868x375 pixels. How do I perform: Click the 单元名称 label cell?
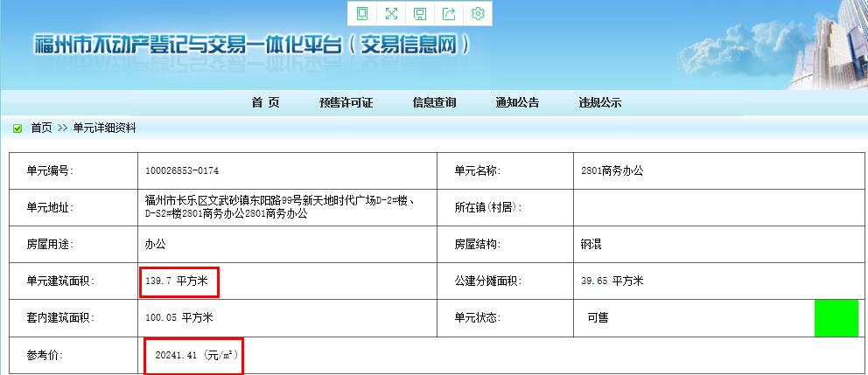[505, 171]
